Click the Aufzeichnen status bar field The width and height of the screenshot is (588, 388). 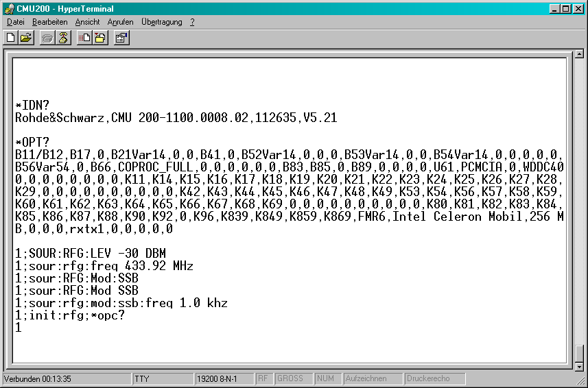[x=373, y=378]
